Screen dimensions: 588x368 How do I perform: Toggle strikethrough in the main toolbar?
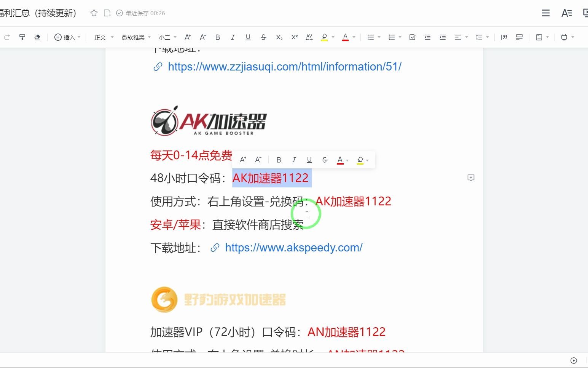pos(263,37)
